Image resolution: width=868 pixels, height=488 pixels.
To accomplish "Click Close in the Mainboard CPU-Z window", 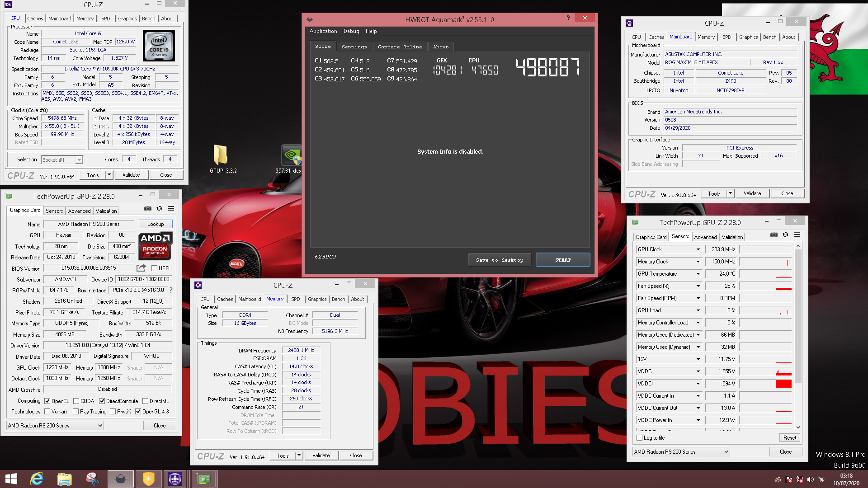I will coord(787,193).
